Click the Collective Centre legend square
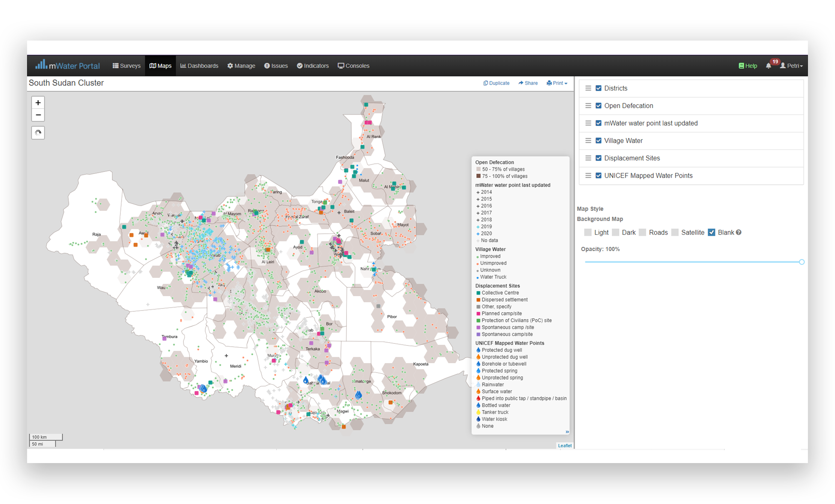 478,293
